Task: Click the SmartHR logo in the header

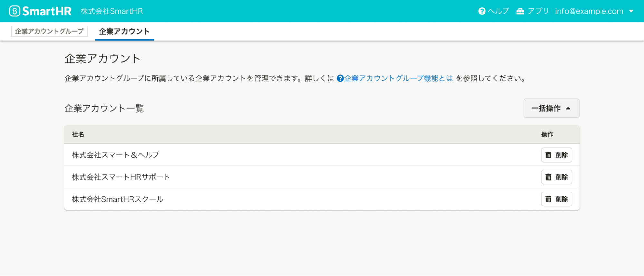Action: [x=40, y=11]
